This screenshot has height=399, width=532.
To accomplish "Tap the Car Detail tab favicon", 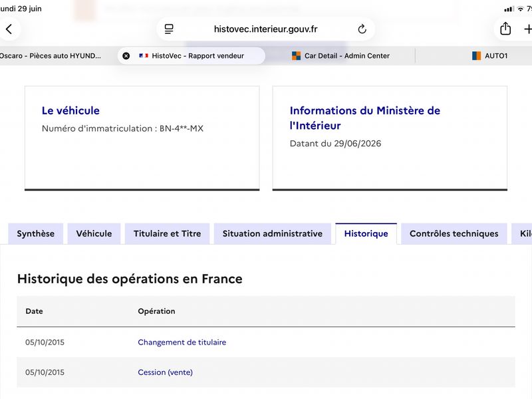I will click(296, 56).
